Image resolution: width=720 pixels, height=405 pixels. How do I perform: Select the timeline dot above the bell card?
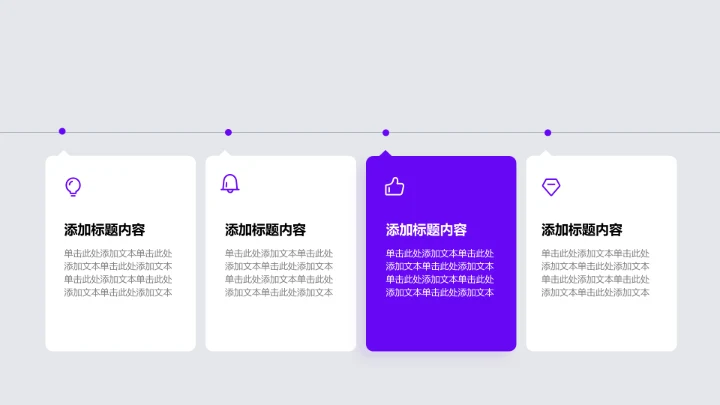228,132
